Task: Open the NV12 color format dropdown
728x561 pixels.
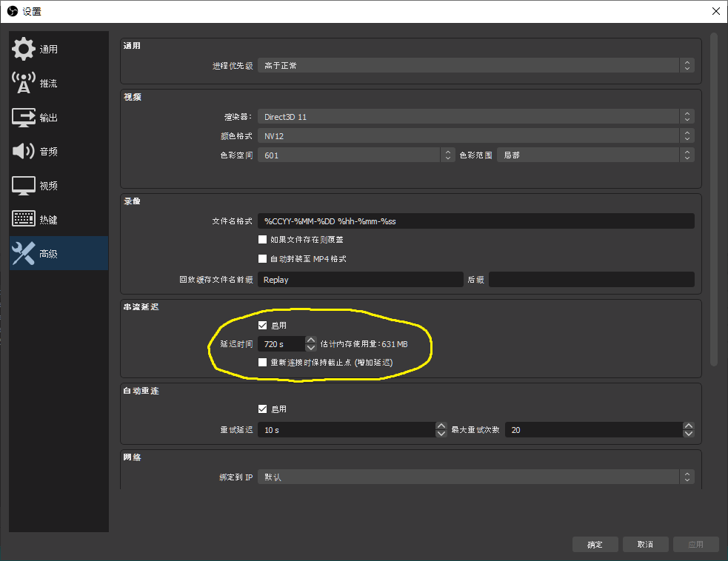Action: click(475, 136)
